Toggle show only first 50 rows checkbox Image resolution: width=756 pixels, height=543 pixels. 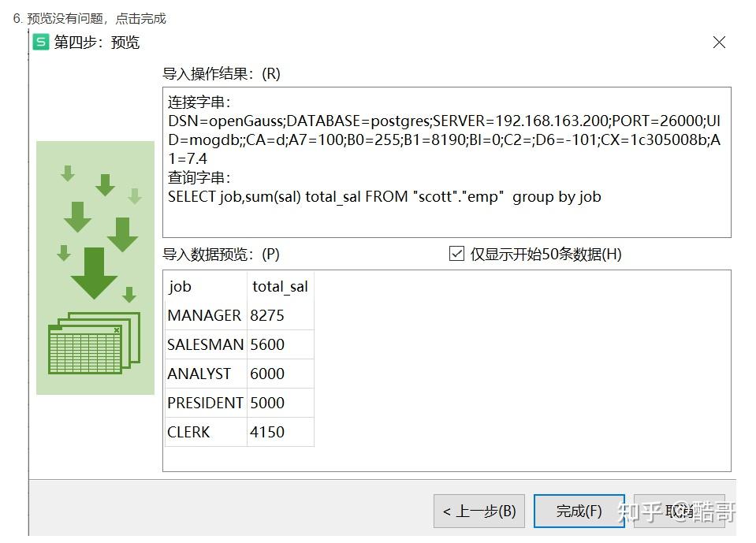point(456,254)
